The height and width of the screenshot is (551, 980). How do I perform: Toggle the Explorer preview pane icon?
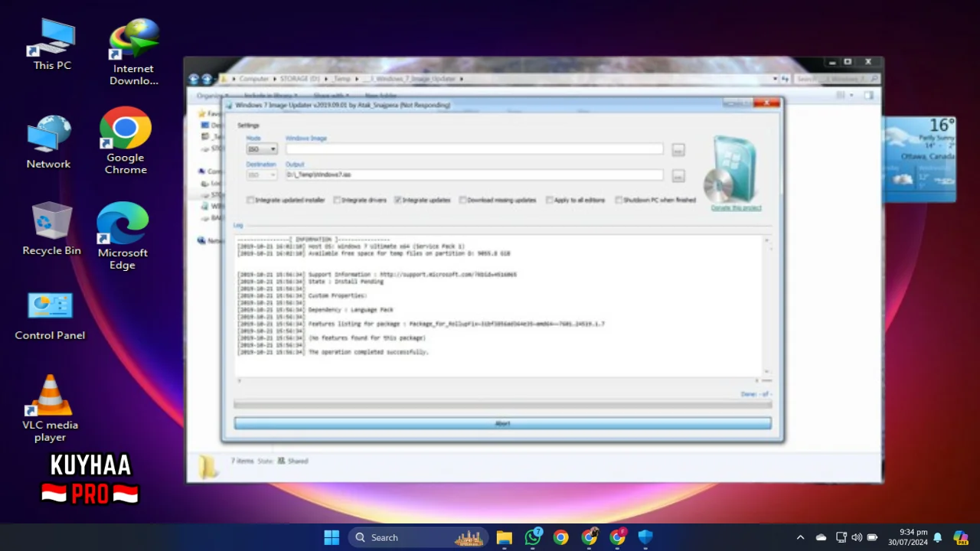point(869,96)
